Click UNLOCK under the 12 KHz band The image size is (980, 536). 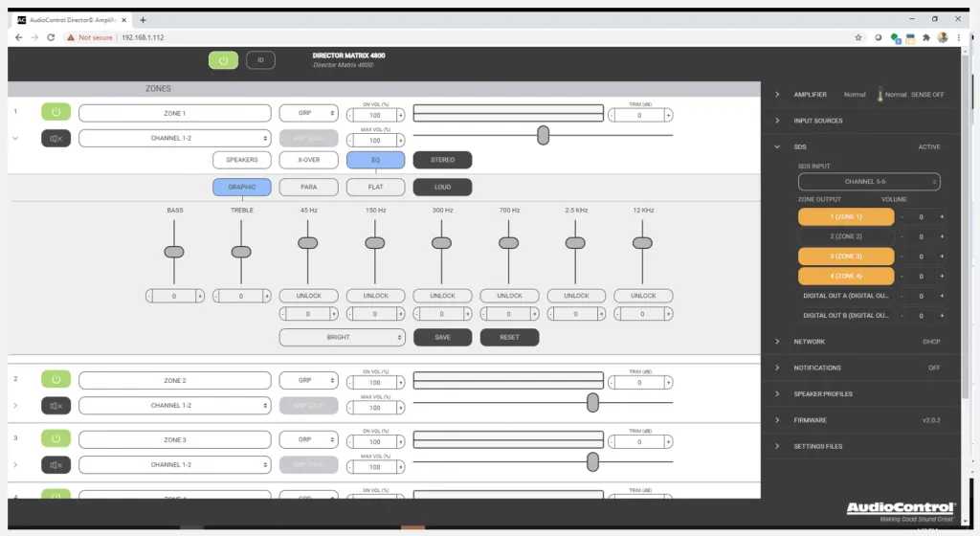pos(643,296)
